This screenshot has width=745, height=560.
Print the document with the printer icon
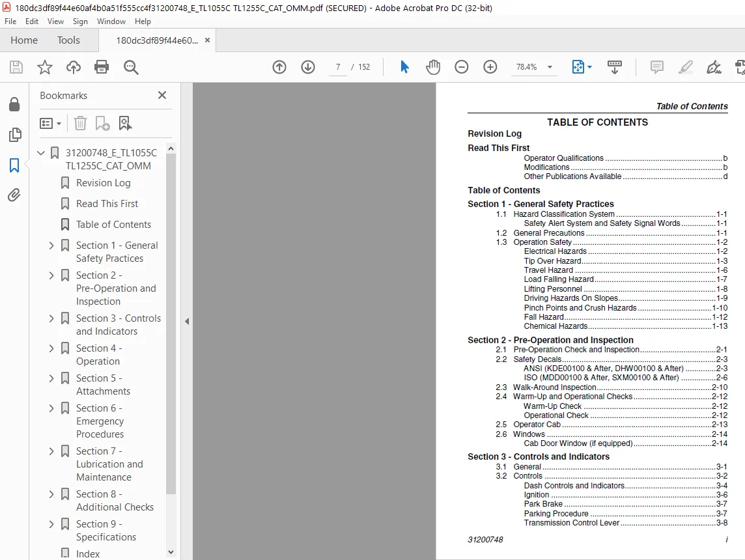[102, 67]
